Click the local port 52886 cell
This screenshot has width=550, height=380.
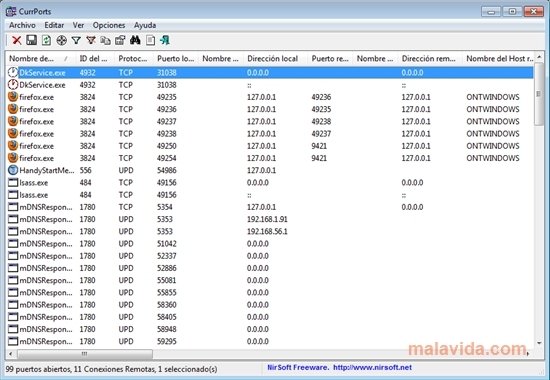click(x=167, y=268)
